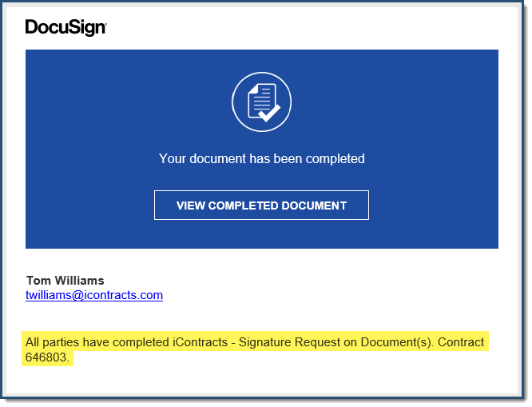Click the completed document circle icon
The image size is (532, 407).
pos(261,102)
